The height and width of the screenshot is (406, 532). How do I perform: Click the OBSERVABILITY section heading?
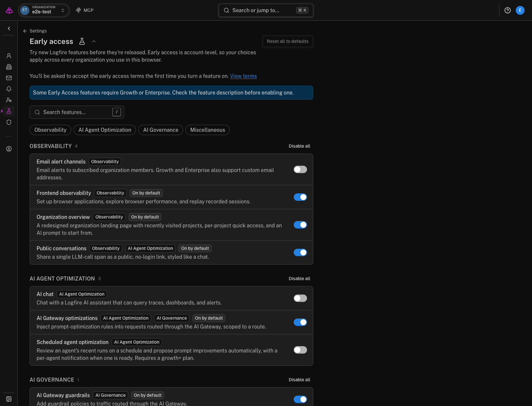point(51,146)
